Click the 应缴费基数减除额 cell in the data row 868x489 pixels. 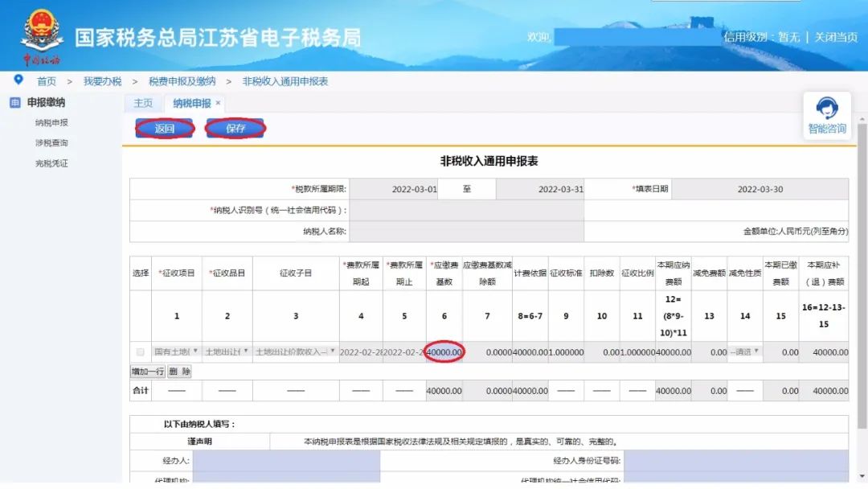(x=487, y=352)
